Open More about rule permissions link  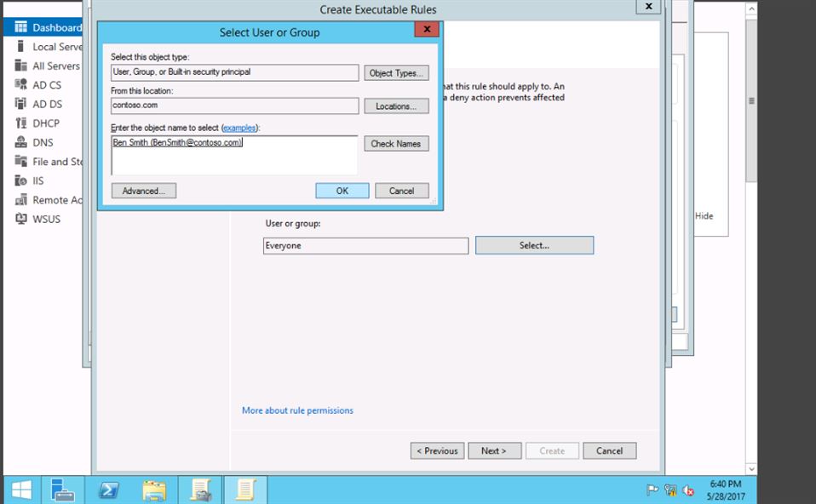[297, 410]
